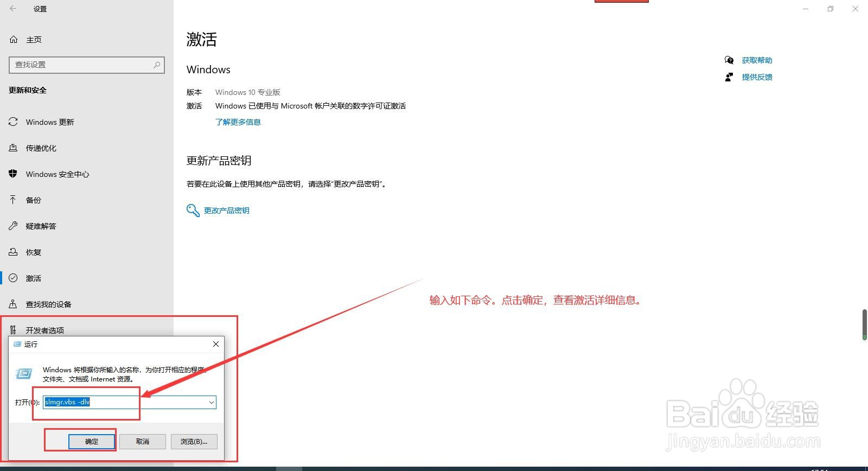Click 浏览(B)... in the Run dialog

pos(194,442)
